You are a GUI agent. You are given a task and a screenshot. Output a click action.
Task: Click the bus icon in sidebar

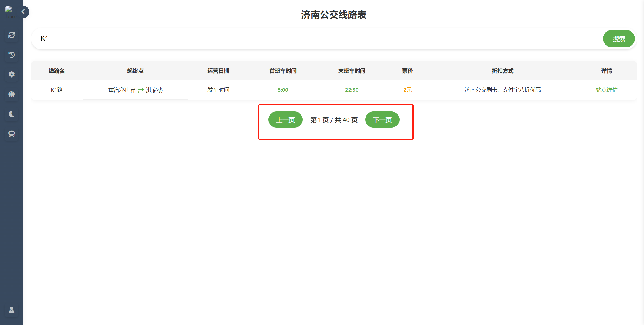12,134
